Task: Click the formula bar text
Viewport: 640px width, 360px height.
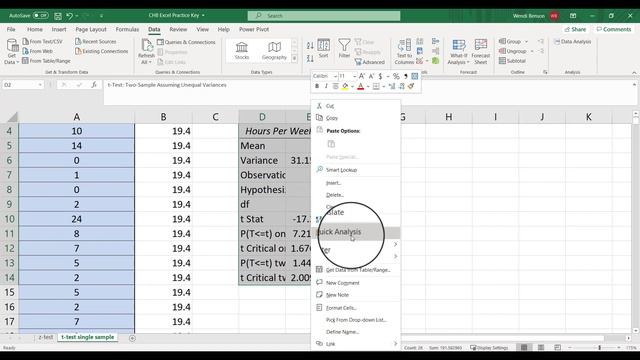Action: coord(167,85)
